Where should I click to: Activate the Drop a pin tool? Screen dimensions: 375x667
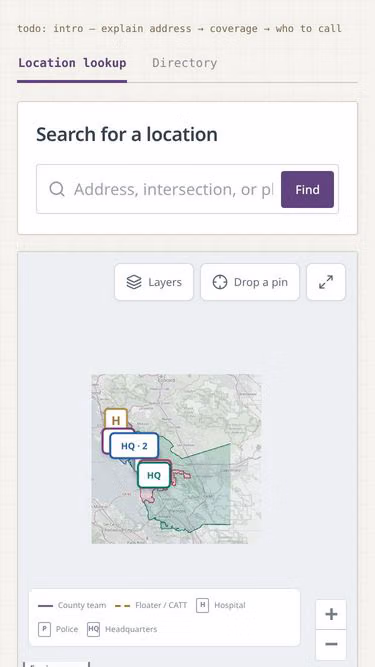pos(250,282)
